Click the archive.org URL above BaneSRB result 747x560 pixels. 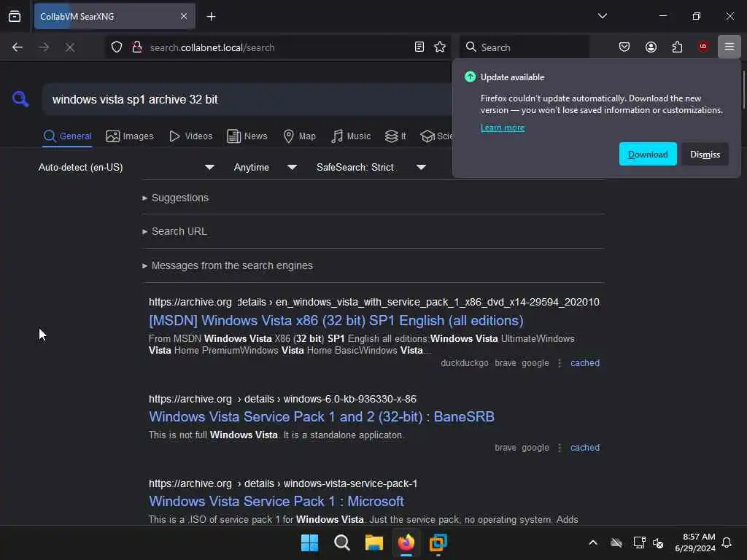[282, 399]
